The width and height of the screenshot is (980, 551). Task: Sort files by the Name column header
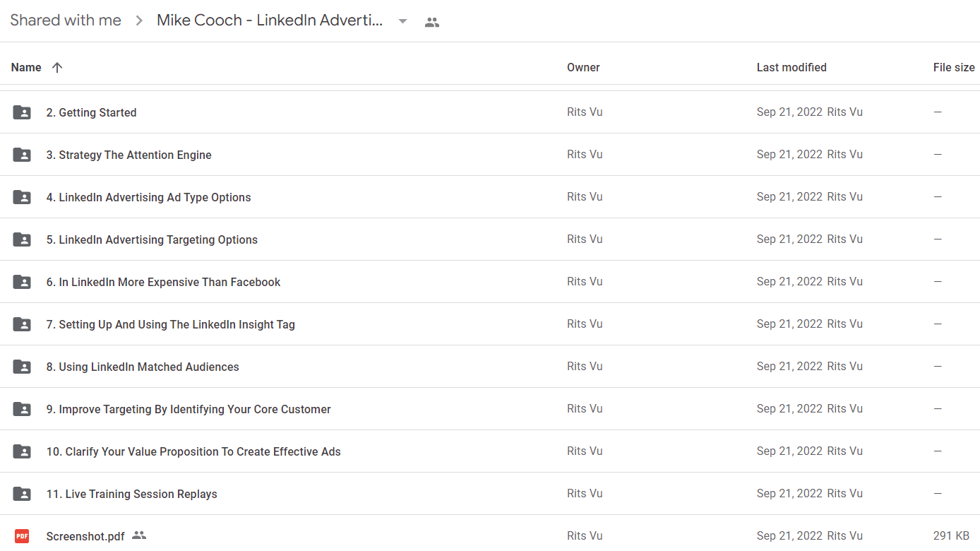[x=26, y=67]
